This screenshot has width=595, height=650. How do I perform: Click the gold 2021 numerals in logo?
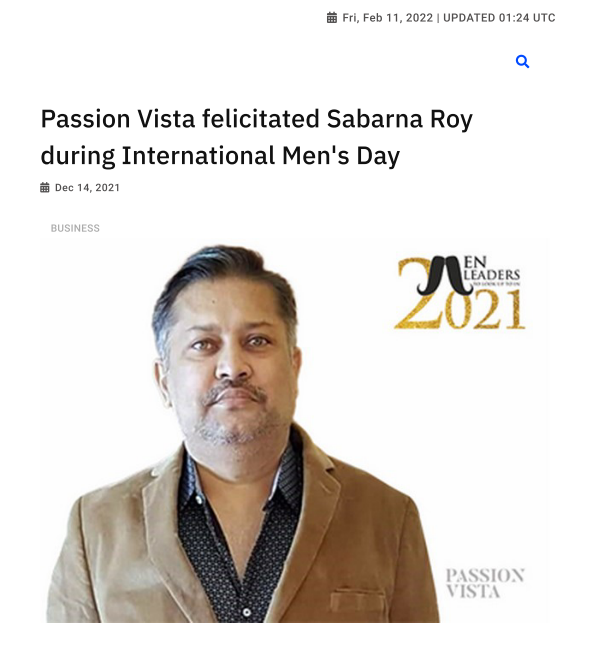click(459, 309)
